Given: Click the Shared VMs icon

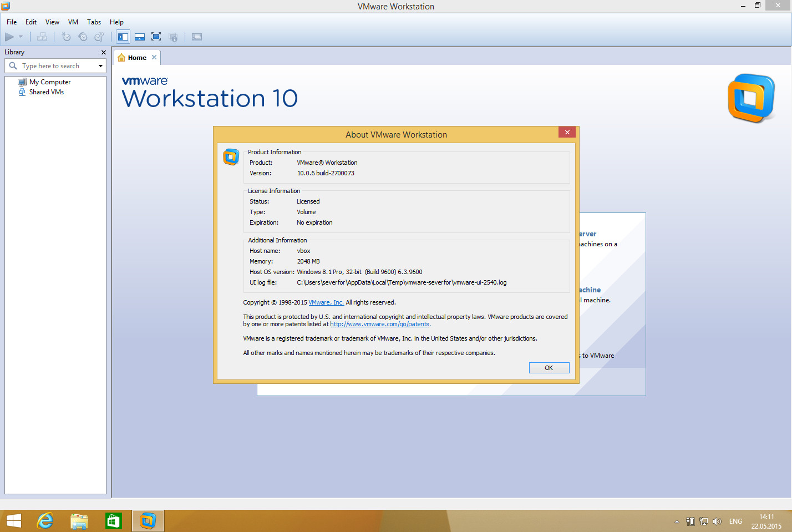Looking at the screenshot, I should [x=22, y=92].
